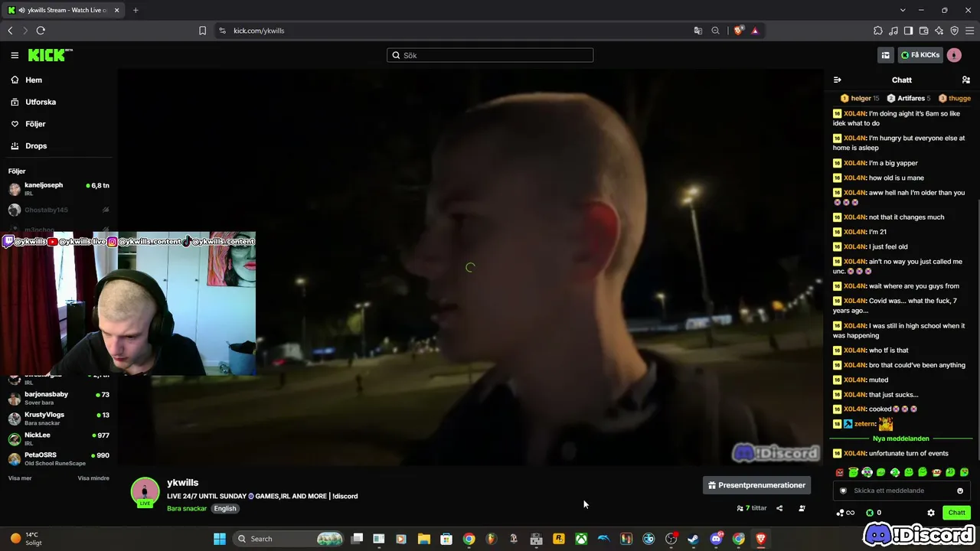Open the browser main menu

point(969,31)
